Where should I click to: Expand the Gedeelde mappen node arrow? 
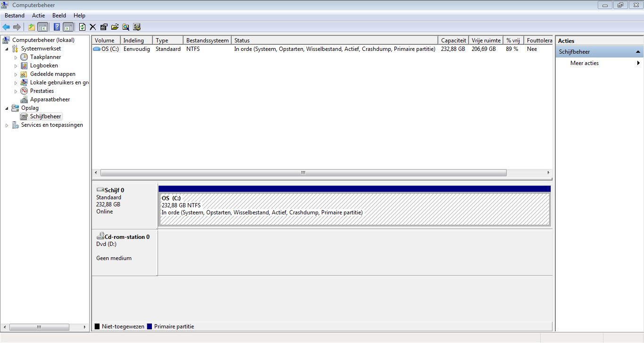point(16,74)
